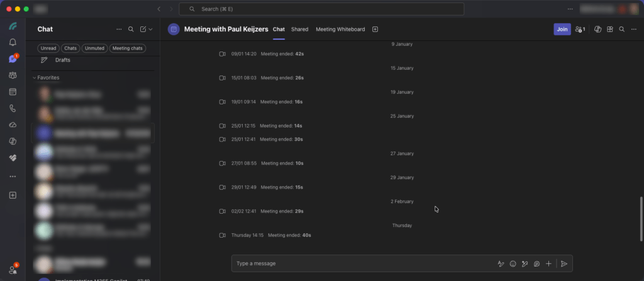Filter the chat list by Unread
The width and height of the screenshot is (644, 281).
tap(48, 48)
